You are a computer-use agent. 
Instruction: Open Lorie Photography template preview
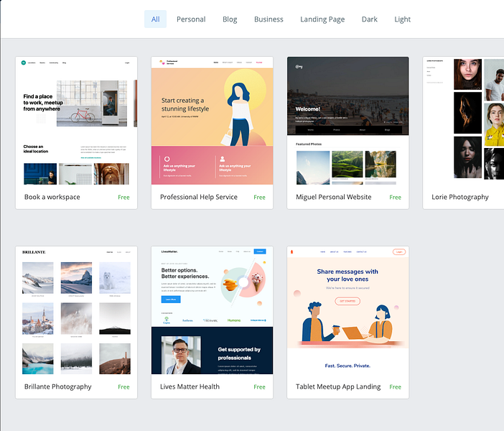coord(464,121)
